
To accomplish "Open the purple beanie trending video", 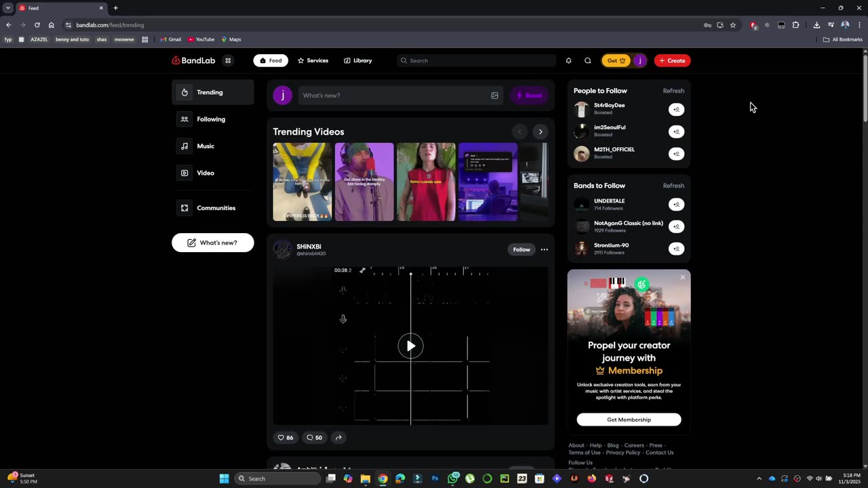I will click(364, 182).
